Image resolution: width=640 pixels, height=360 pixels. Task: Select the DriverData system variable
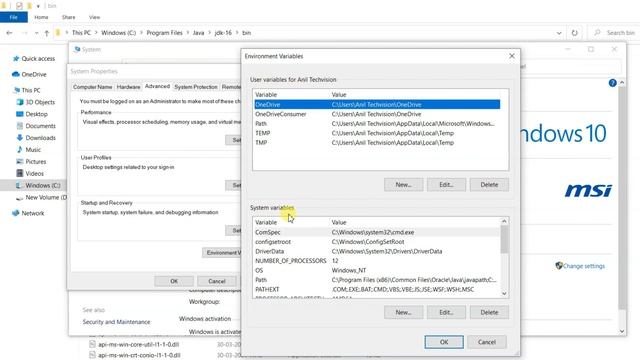click(x=377, y=251)
